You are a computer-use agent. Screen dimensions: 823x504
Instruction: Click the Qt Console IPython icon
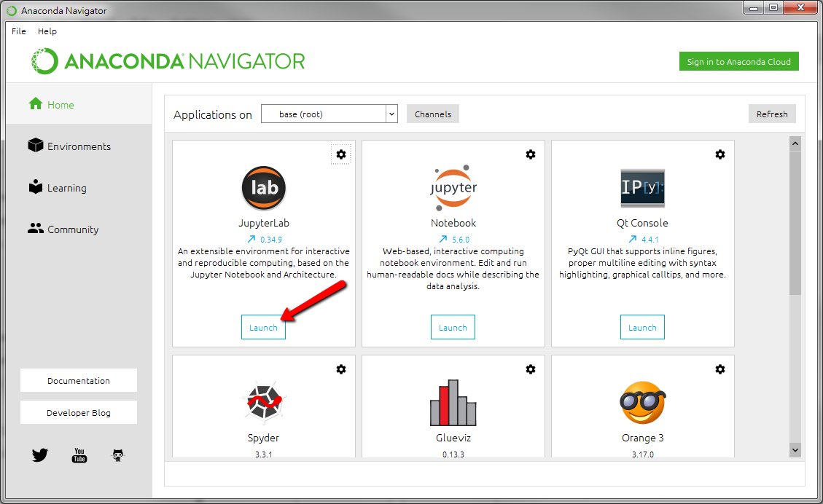tap(642, 188)
